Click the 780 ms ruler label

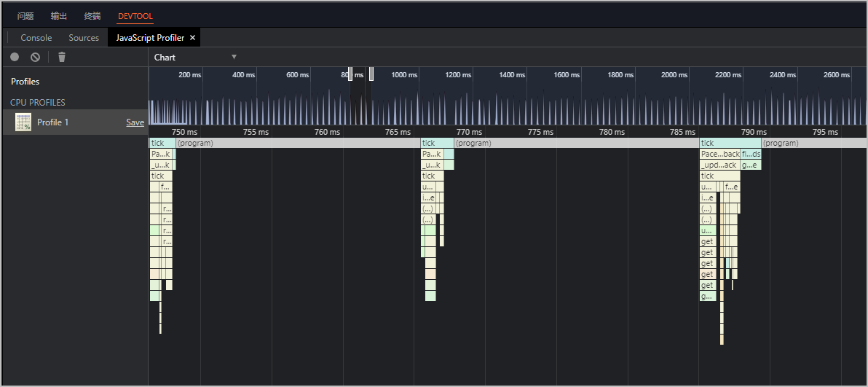pos(612,132)
